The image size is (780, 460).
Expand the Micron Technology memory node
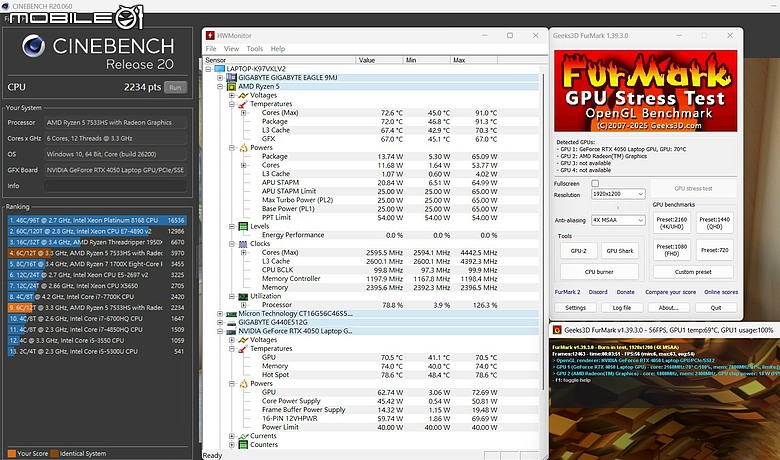[x=220, y=314]
